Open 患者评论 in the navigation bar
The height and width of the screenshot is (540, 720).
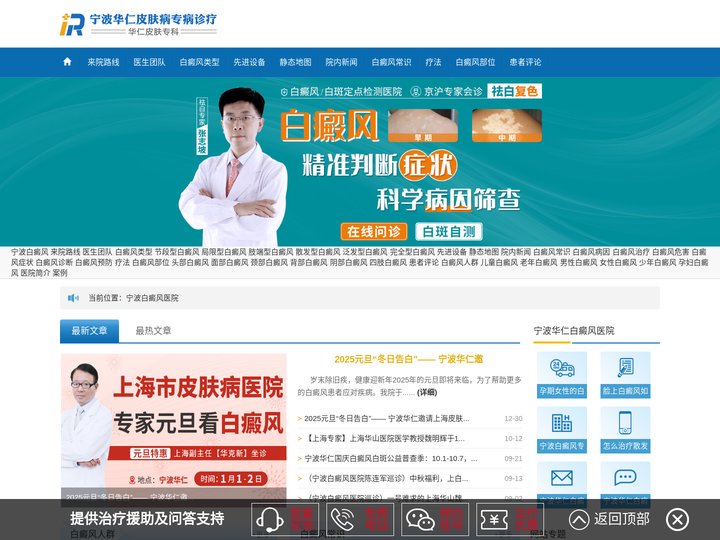(525, 62)
